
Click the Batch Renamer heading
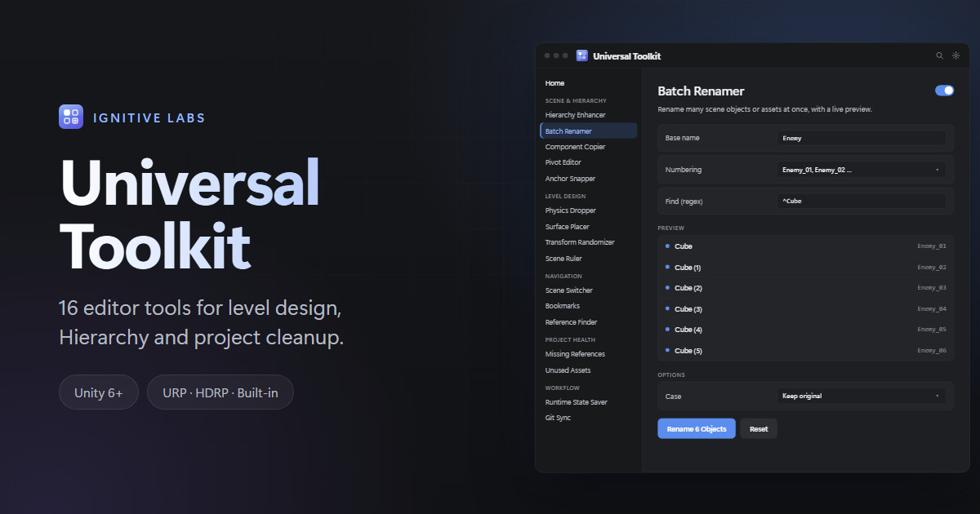(701, 91)
